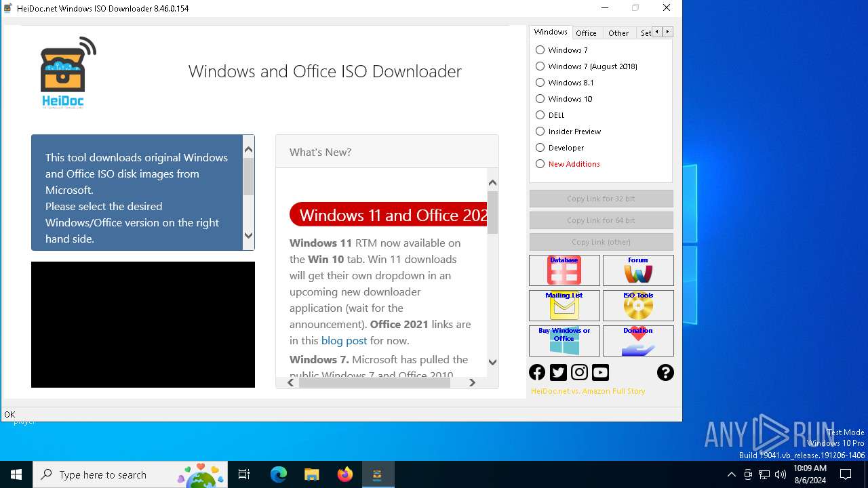Visit HeiDoc Instagram page icon
The height and width of the screenshot is (488, 868).
(x=579, y=372)
